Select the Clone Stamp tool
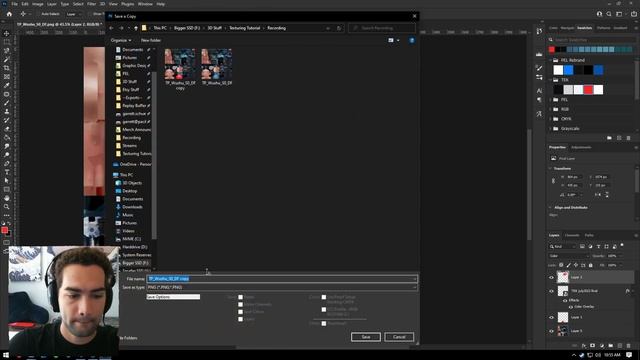This screenshot has height=360, width=640. [7, 111]
